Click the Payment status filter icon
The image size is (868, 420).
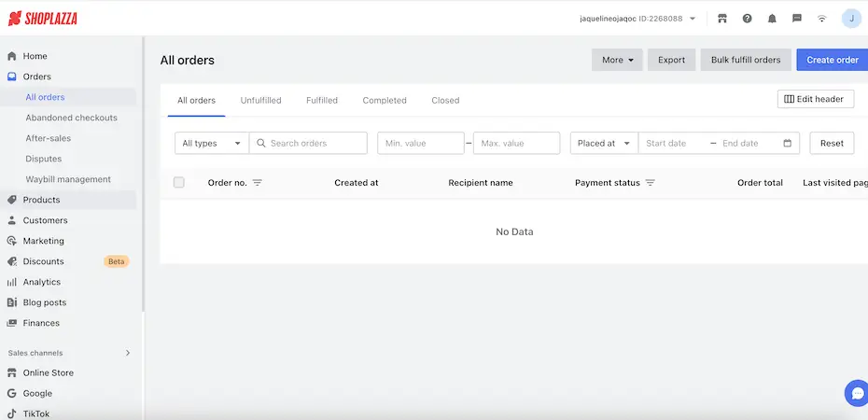pos(651,183)
